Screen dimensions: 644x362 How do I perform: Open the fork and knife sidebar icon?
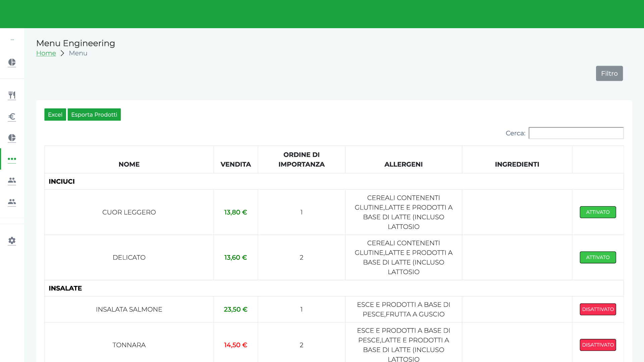point(12,95)
